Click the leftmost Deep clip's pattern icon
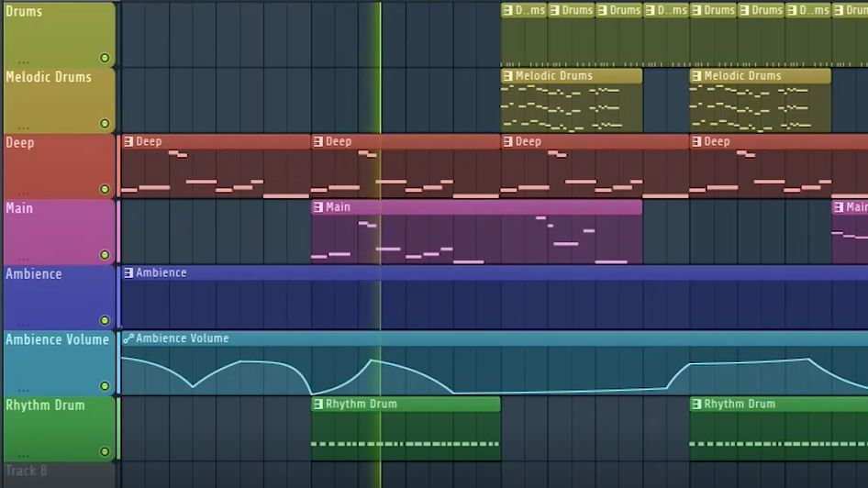 click(x=128, y=141)
